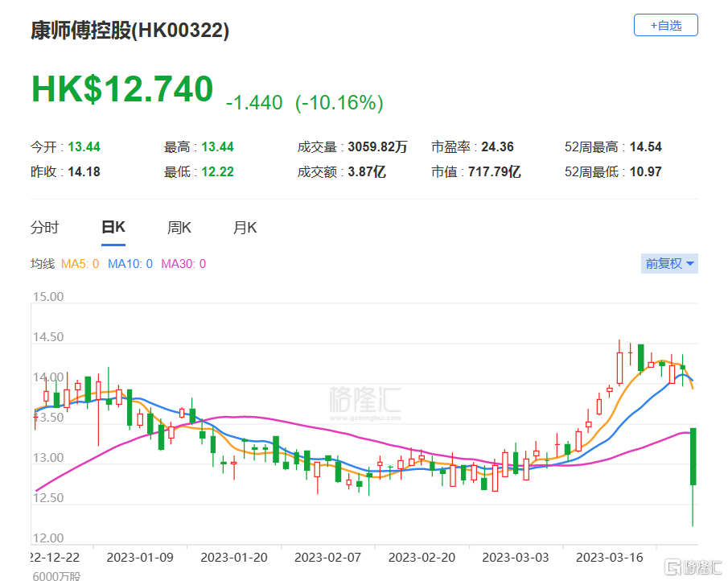The height and width of the screenshot is (581, 728).
Task: Click the 成交量 value 3059.82万
Action: coord(377,146)
